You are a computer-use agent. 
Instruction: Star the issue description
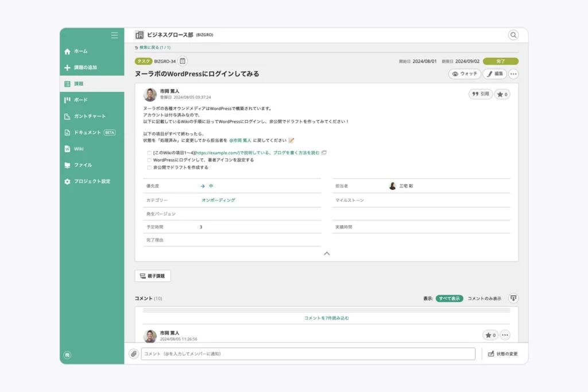click(x=502, y=95)
